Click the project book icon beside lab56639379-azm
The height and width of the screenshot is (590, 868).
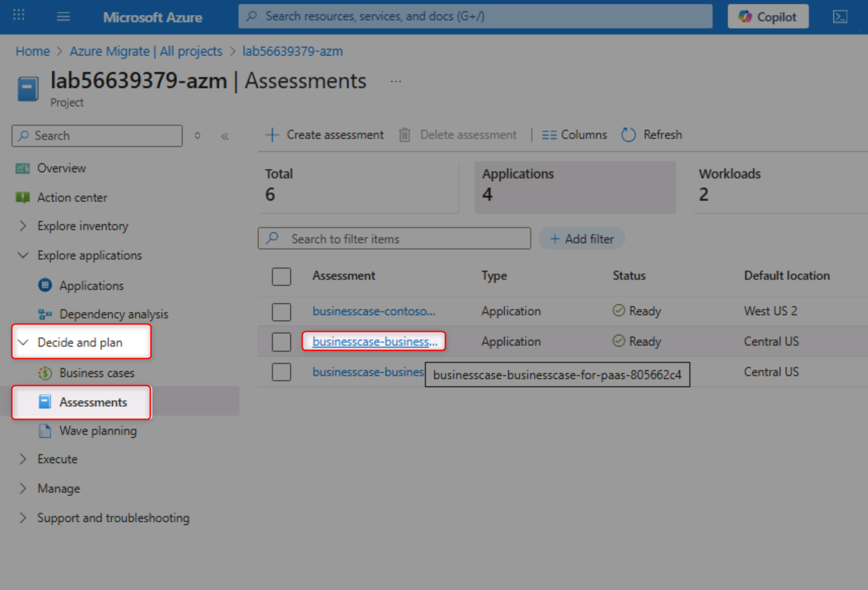point(28,89)
